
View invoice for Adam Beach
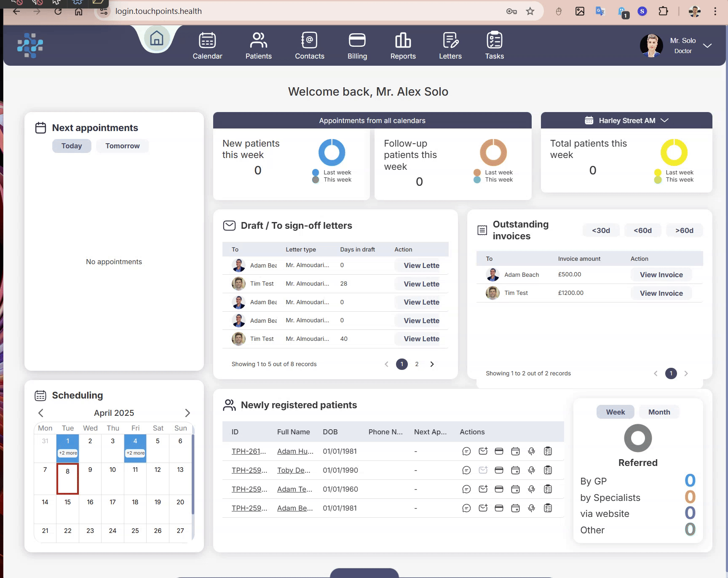(661, 275)
